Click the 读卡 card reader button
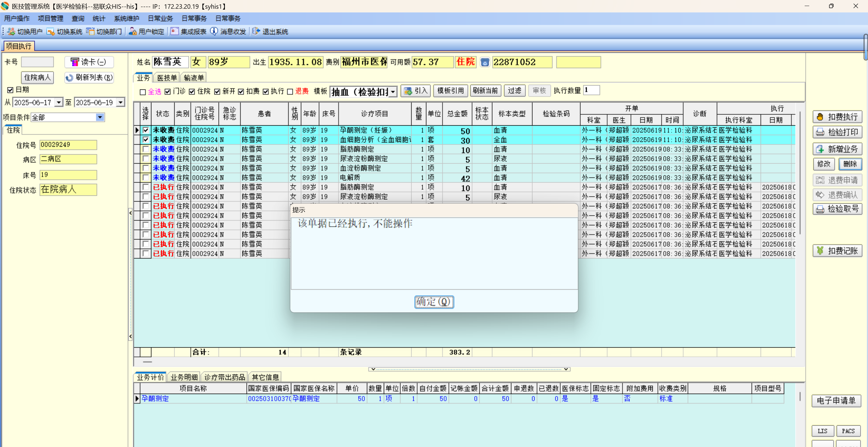868x447 pixels. point(89,62)
